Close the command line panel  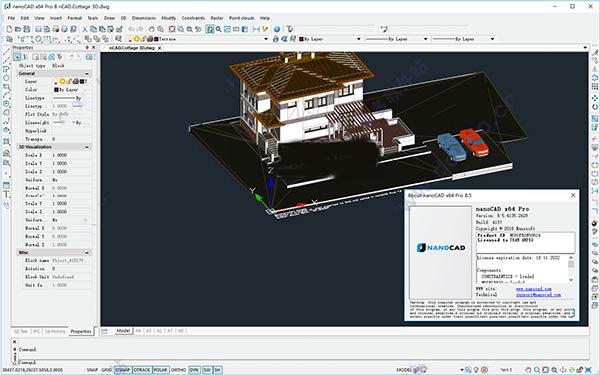pos(15,342)
